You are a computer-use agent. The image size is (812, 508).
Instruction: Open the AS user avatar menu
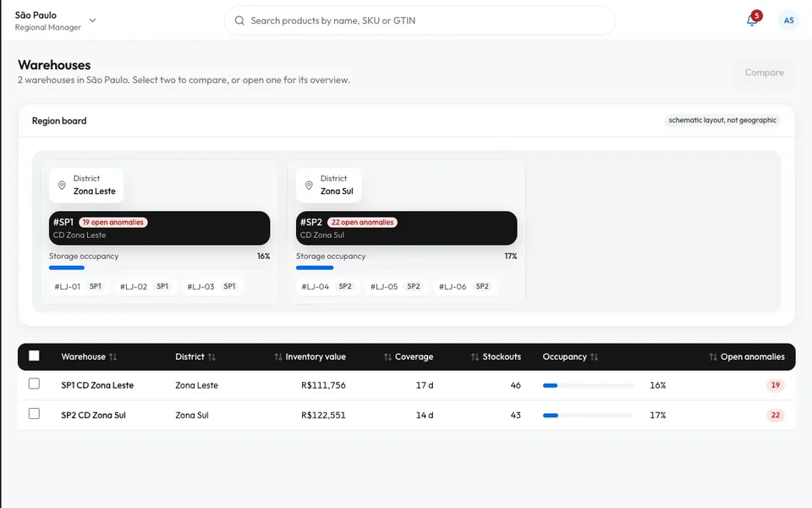(788, 20)
